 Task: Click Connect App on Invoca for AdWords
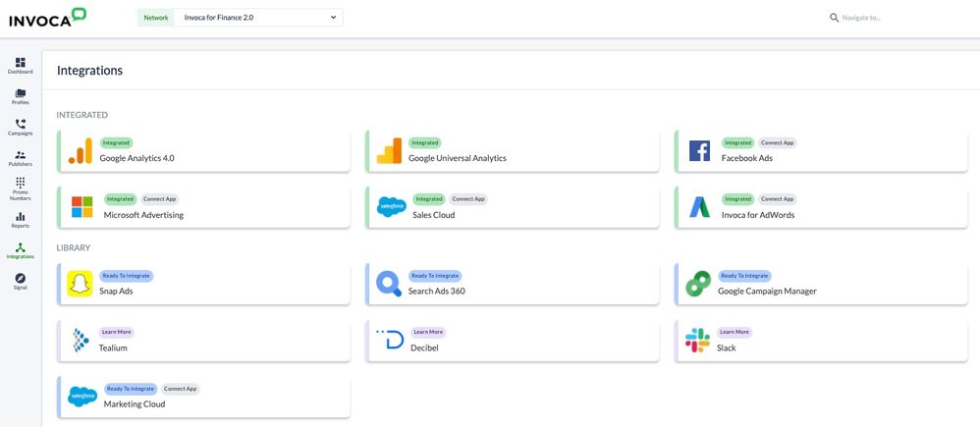click(778, 199)
